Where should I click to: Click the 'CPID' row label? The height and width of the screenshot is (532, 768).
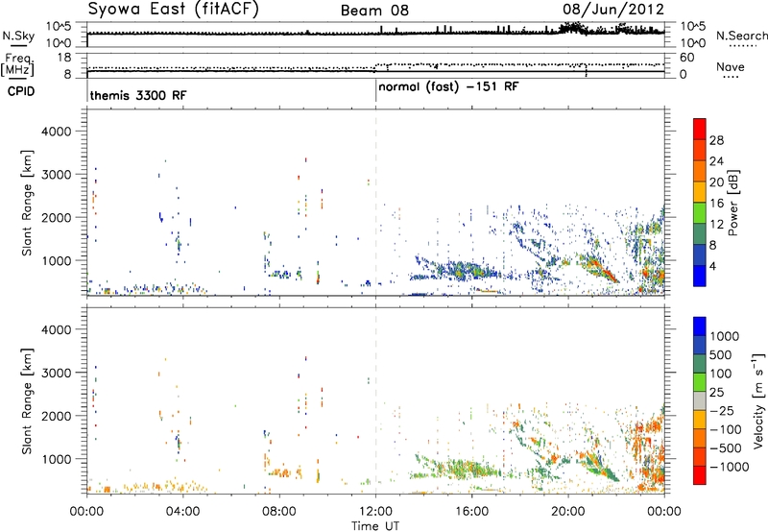click(21, 91)
